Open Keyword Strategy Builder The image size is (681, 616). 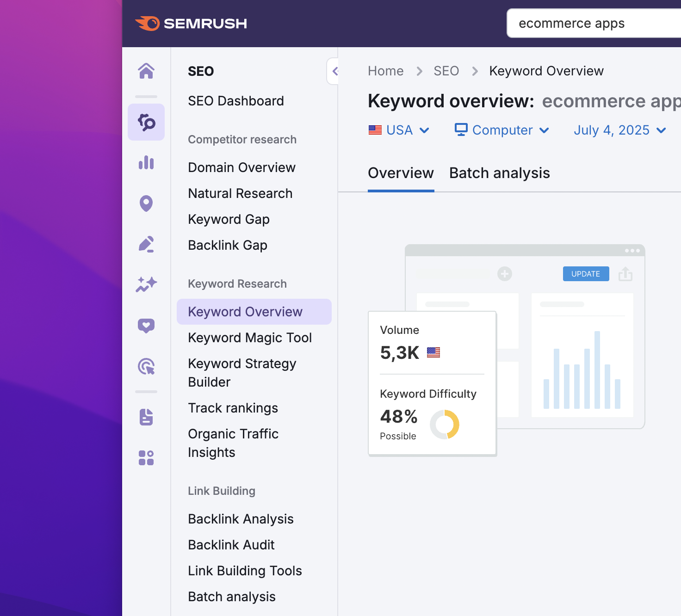[242, 373]
